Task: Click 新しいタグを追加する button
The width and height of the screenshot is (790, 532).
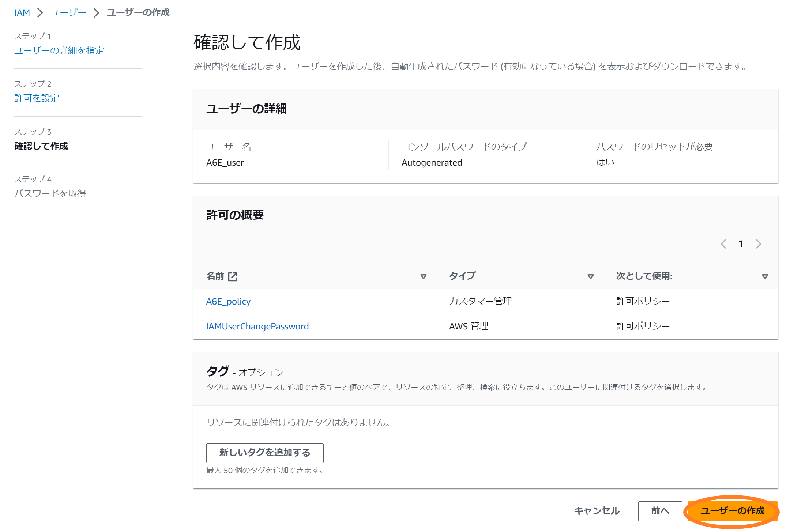Action: point(264,453)
